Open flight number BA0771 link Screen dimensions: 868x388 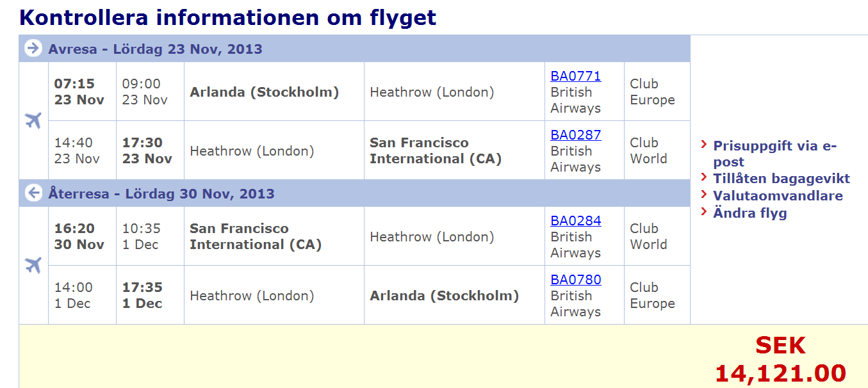pos(575,76)
